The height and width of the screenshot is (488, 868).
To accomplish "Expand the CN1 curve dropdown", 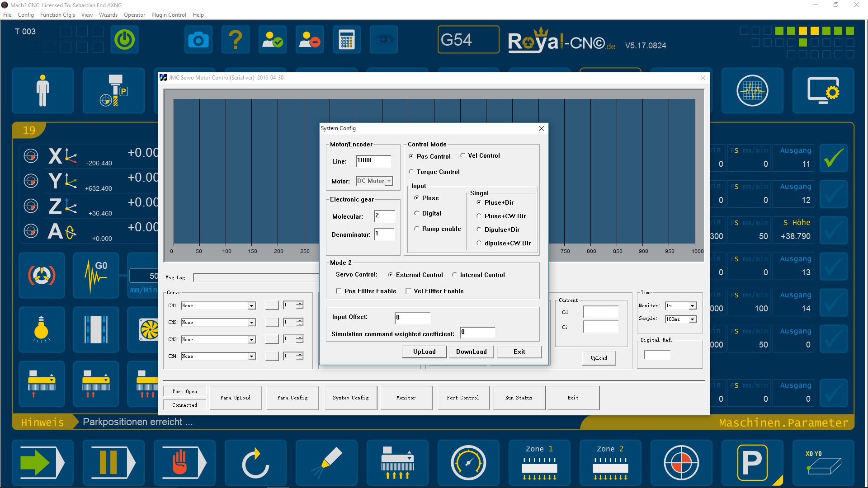I will pos(251,306).
